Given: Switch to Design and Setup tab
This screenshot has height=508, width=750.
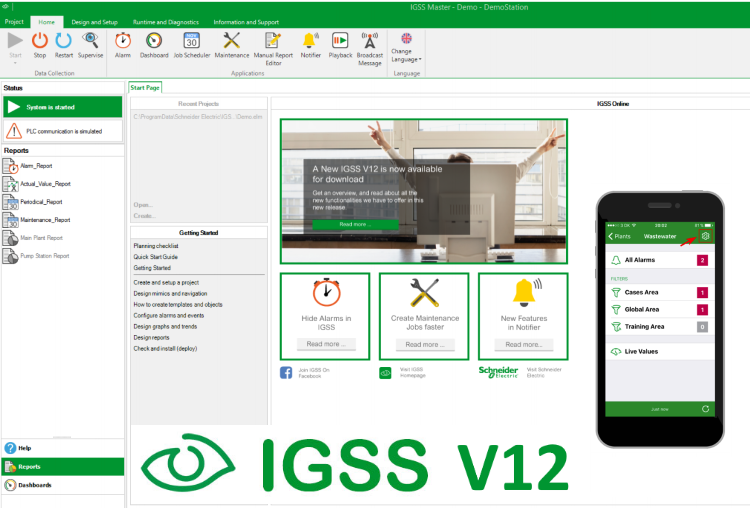Looking at the screenshot, I should [x=94, y=22].
